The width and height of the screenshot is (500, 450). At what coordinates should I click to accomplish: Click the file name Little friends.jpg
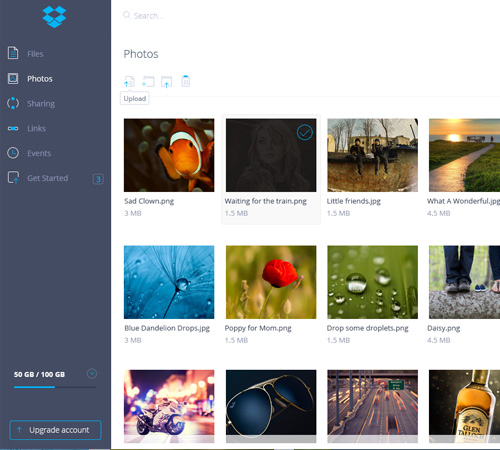point(354,201)
